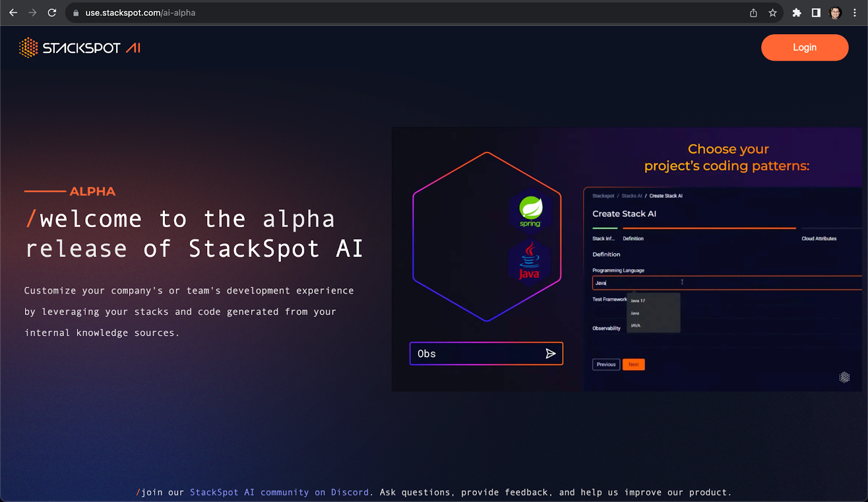Screen dimensions: 868x502
Task: Open Chrome's three-dot menu
Action: [855, 13]
